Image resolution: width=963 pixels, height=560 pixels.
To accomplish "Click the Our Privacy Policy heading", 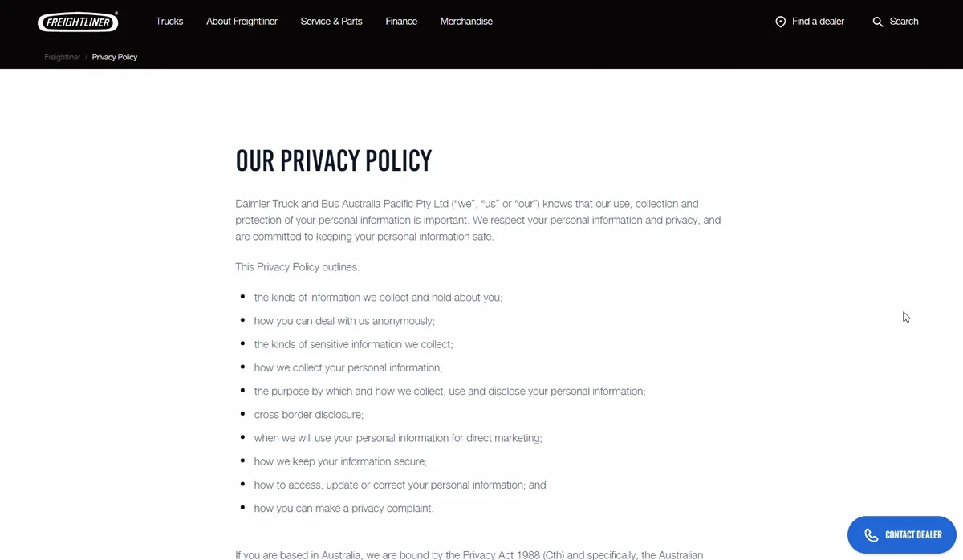I will click(x=334, y=161).
